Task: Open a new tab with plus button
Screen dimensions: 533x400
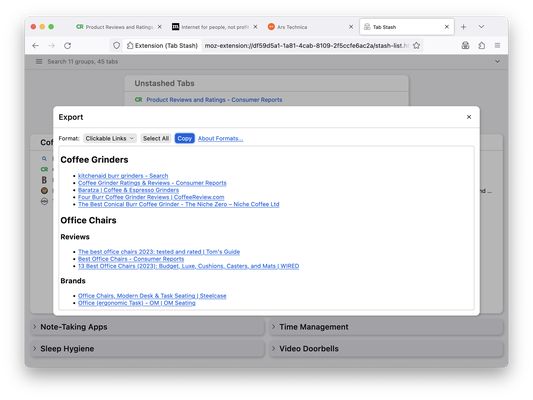Action: [x=463, y=27]
